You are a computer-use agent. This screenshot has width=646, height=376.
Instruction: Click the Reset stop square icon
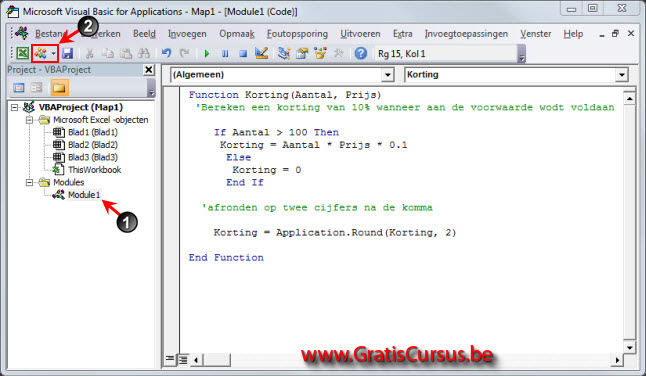click(243, 54)
